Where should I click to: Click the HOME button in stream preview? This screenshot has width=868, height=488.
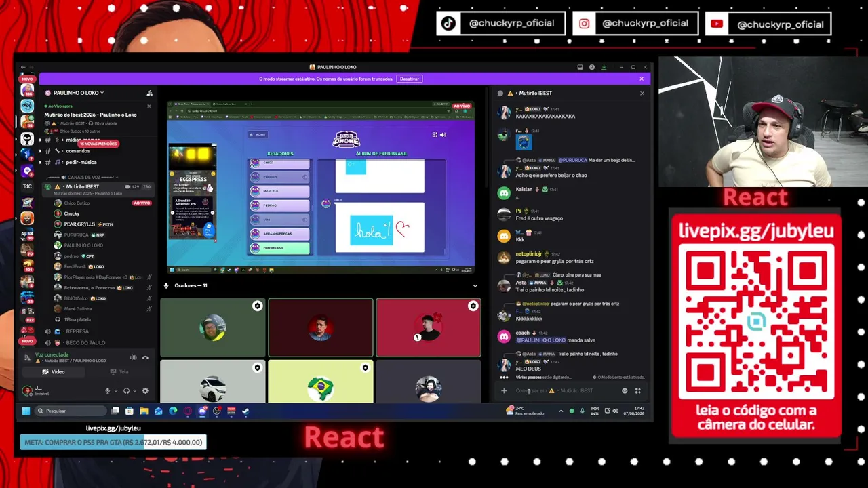coord(257,135)
